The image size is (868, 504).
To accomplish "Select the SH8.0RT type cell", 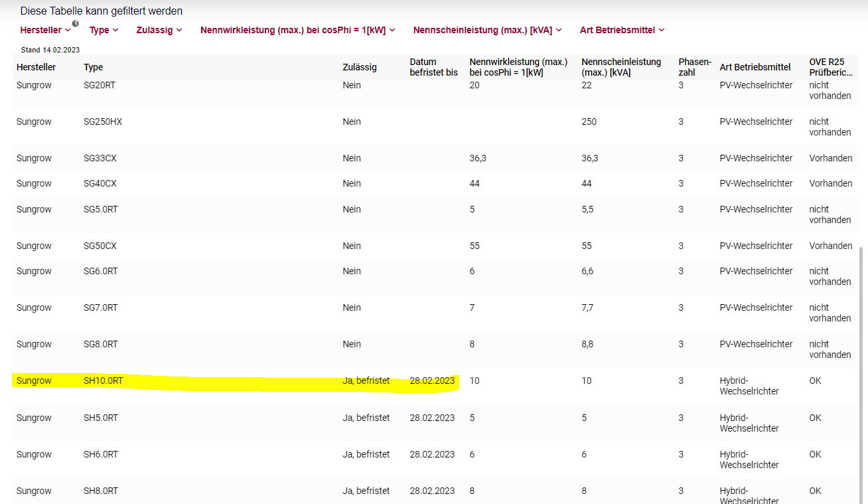I will 101,491.
